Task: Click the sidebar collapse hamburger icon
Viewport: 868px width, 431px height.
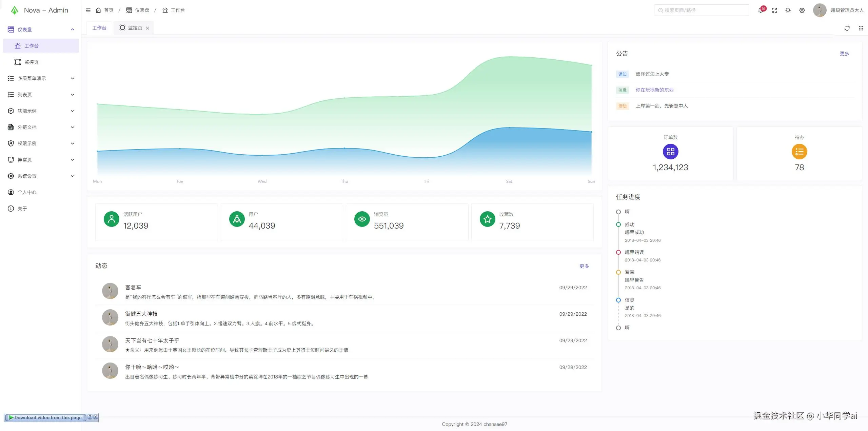Action: tap(88, 10)
